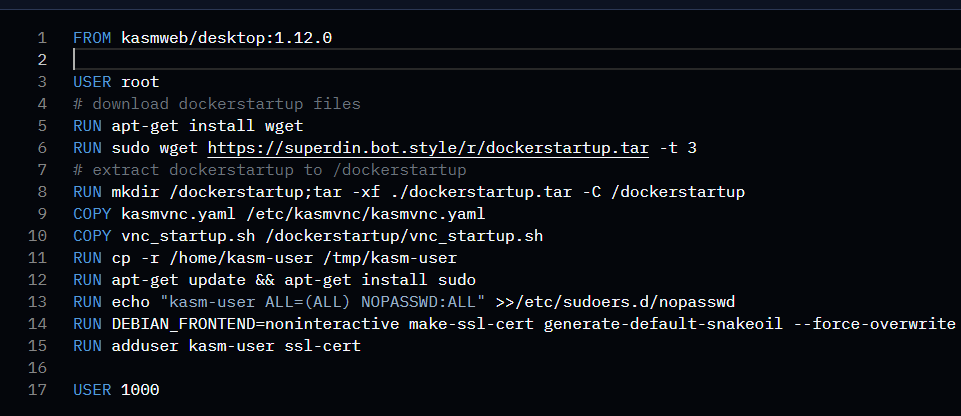This screenshot has width=961, height=416.
Task: Click the "USER root" instruction
Action: pos(116,82)
